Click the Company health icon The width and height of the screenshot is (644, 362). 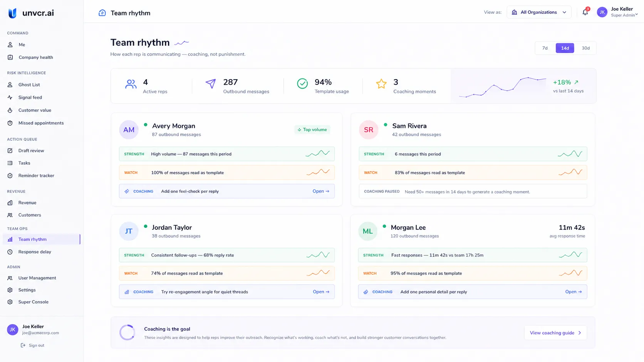(10, 57)
